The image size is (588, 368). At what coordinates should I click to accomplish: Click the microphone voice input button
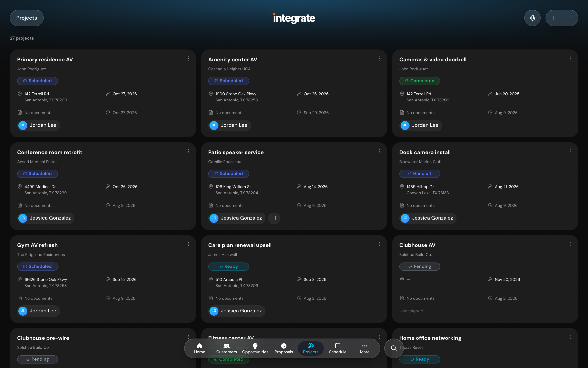pos(532,18)
